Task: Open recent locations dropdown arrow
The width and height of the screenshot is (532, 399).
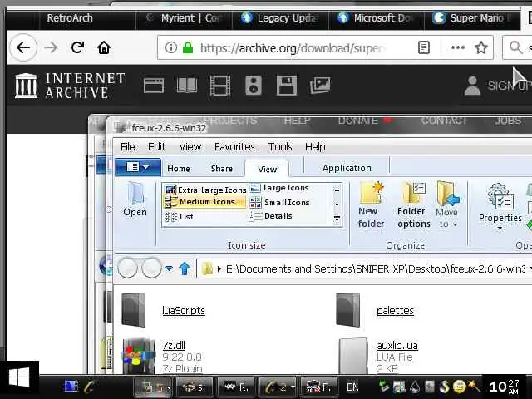Action: point(169,268)
